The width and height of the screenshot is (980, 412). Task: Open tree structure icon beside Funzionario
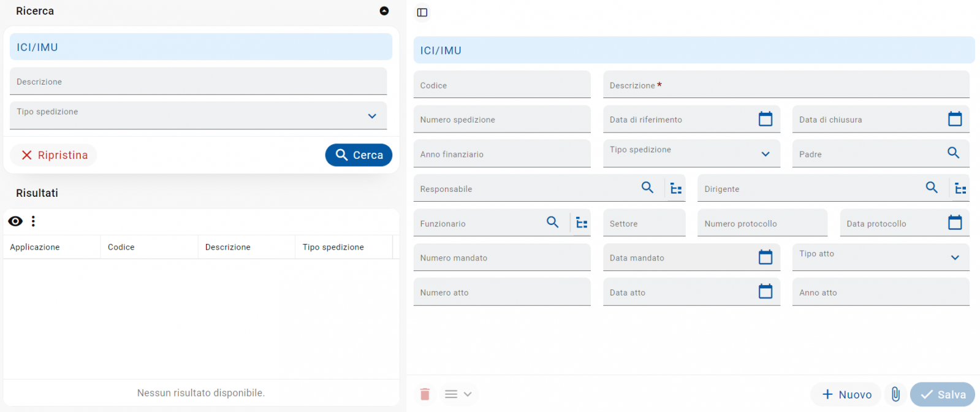coord(582,223)
